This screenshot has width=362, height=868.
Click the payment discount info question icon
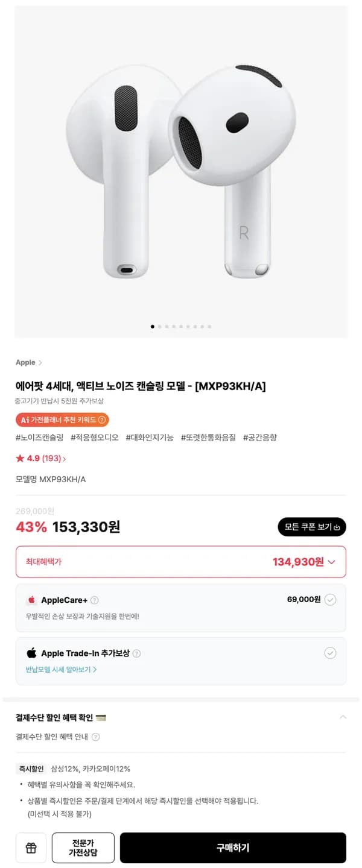click(x=95, y=737)
